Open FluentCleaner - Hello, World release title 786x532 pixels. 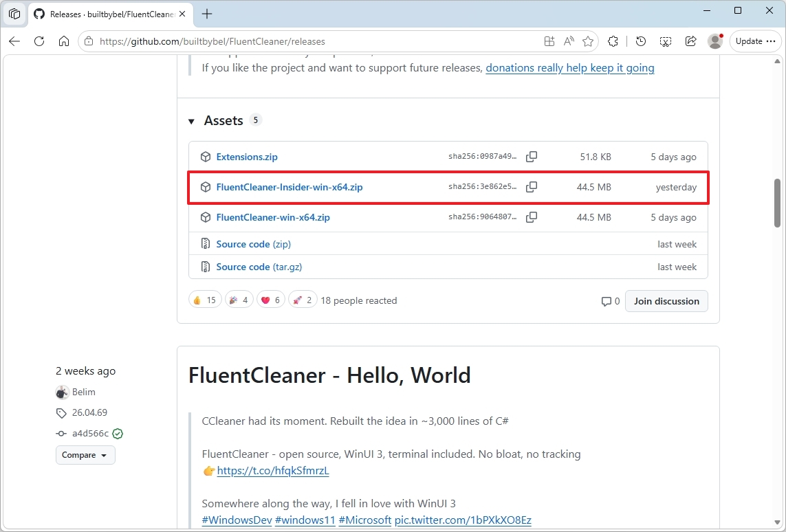pyautogui.click(x=329, y=375)
